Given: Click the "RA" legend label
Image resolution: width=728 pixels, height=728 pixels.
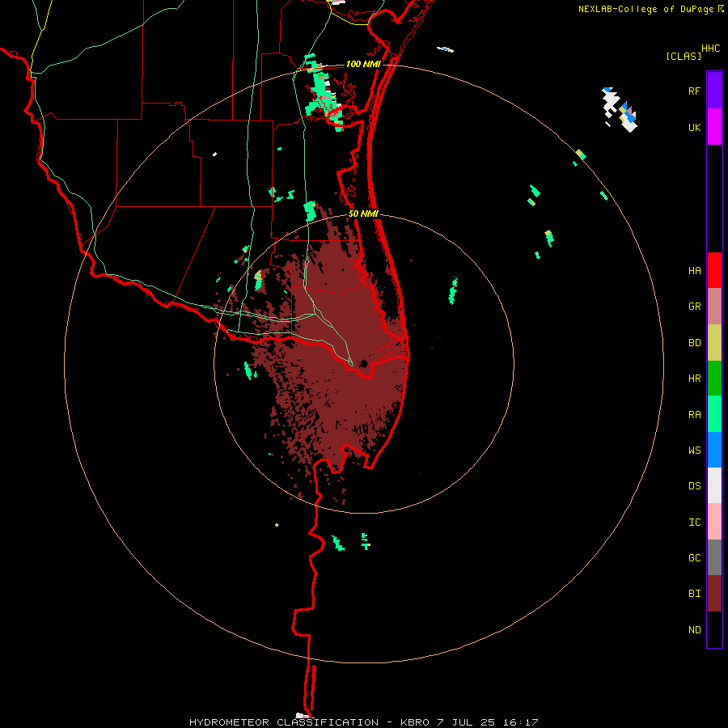Looking at the screenshot, I should pos(694,415).
